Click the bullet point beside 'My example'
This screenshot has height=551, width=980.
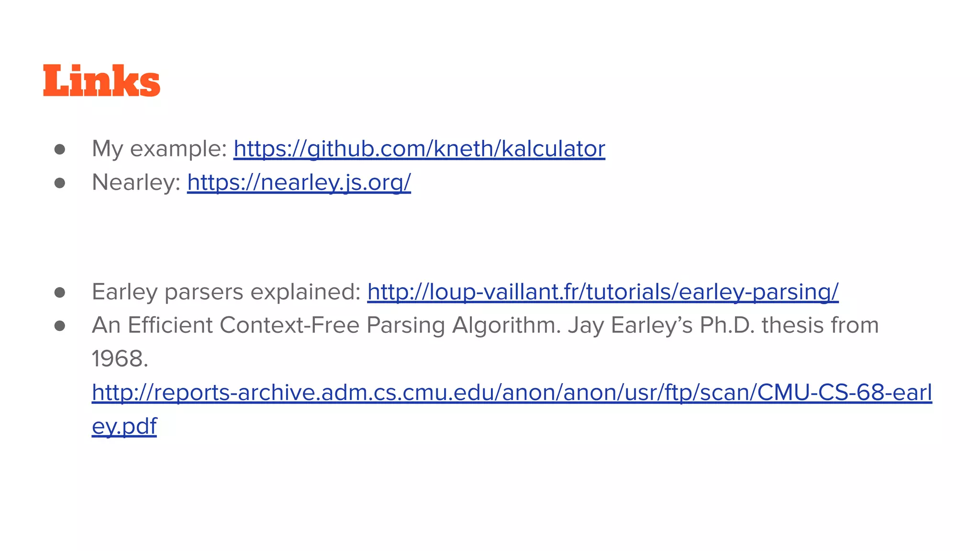(x=60, y=150)
